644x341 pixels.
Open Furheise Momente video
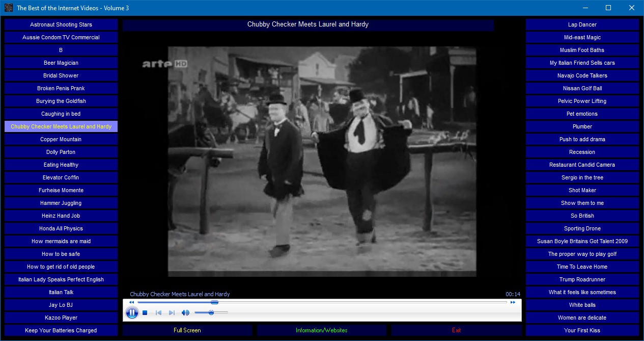tap(61, 190)
